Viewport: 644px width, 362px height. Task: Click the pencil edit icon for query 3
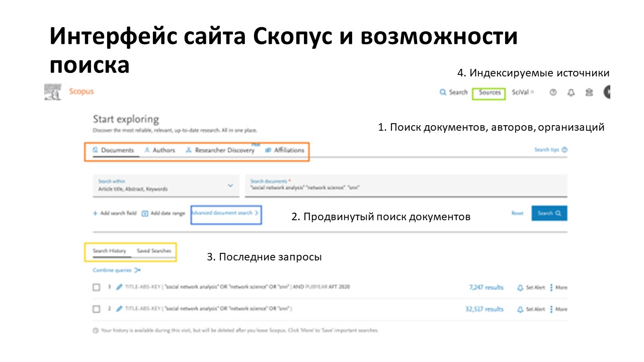pyautogui.click(x=119, y=287)
